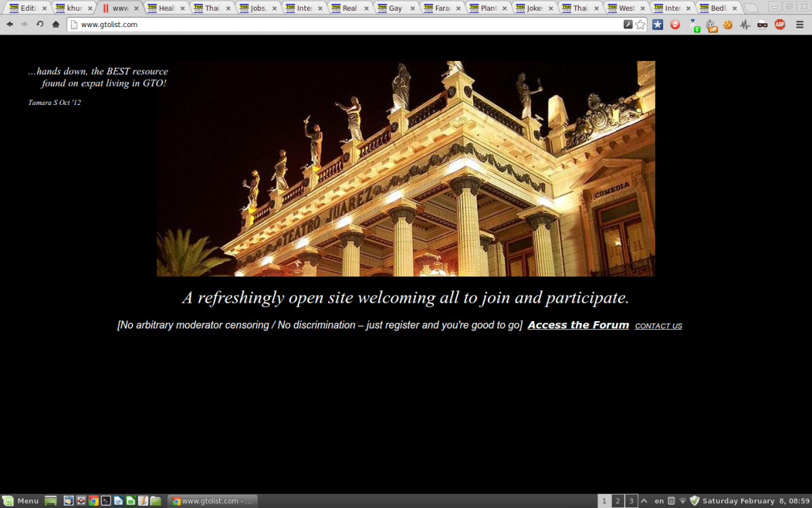Launch Chrome from the panel launcher
The image size is (812, 508).
(93, 501)
